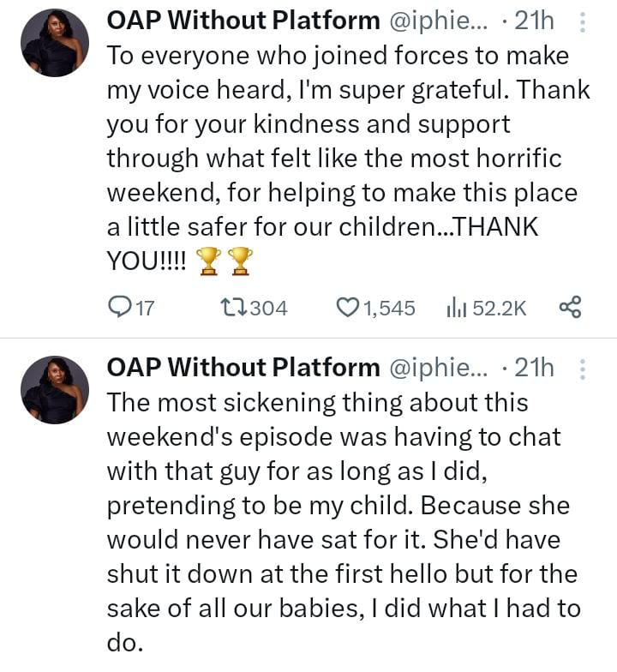Select the @iphie handle on first tweet
The width and height of the screenshot is (617, 672).
(x=438, y=21)
